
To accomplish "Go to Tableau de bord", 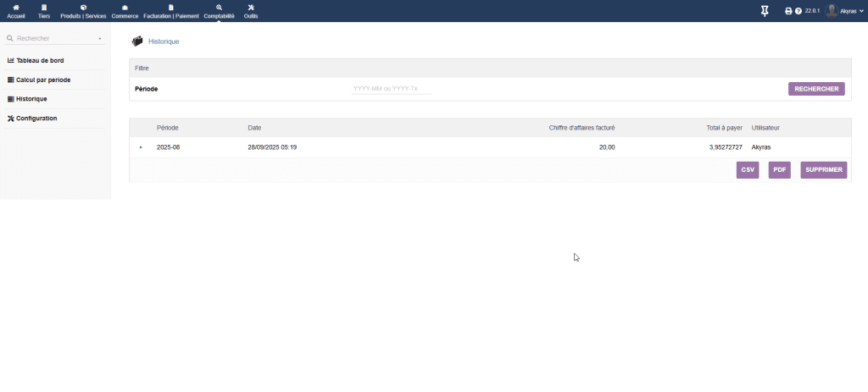I will coord(40,61).
